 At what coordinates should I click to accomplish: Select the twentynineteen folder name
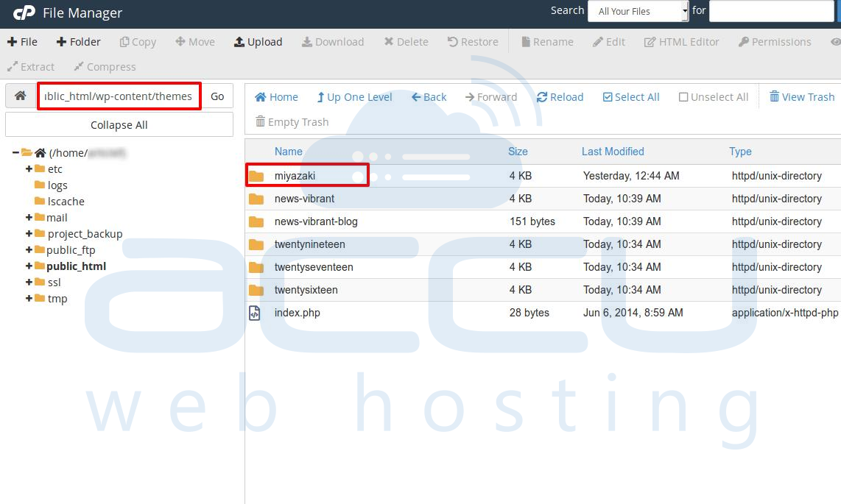coord(310,244)
